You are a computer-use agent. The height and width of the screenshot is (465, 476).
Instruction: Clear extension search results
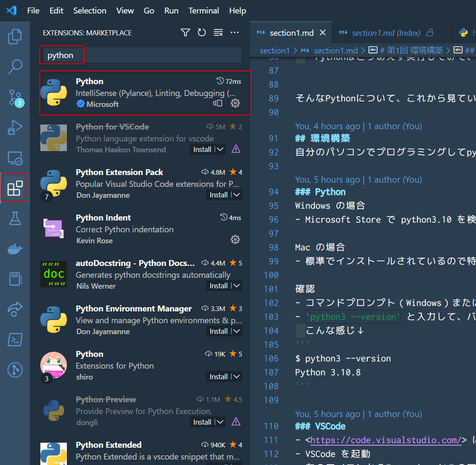pos(218,32)
